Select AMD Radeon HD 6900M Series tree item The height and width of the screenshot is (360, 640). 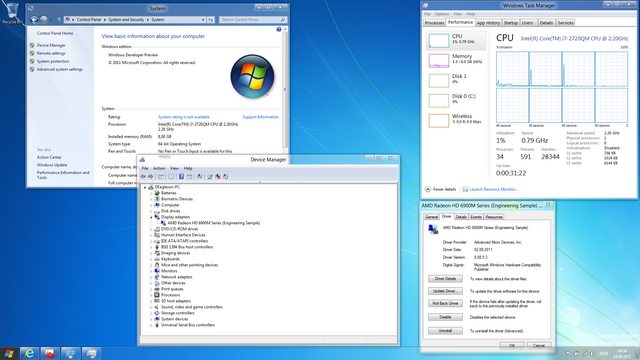(x=213, y=223)
